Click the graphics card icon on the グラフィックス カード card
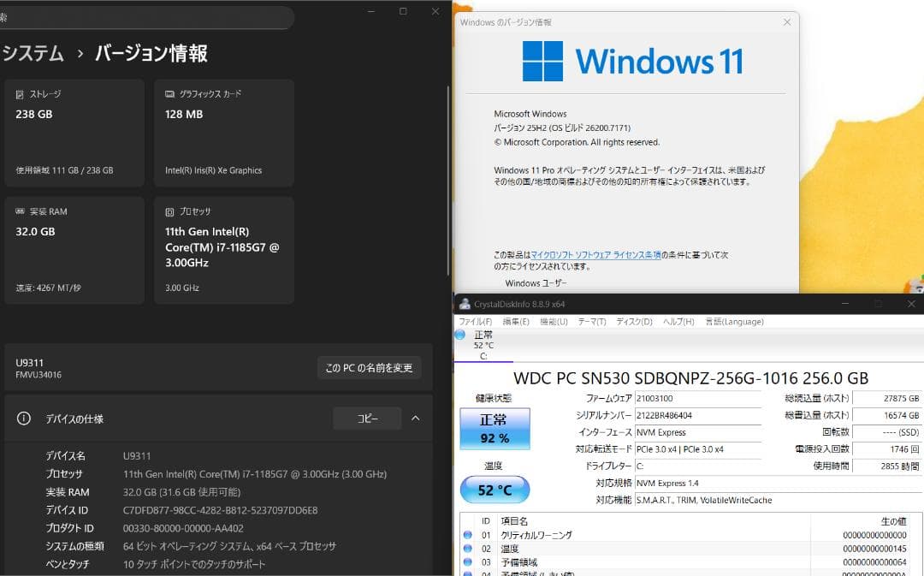The image size is (924, 576). 169,94
